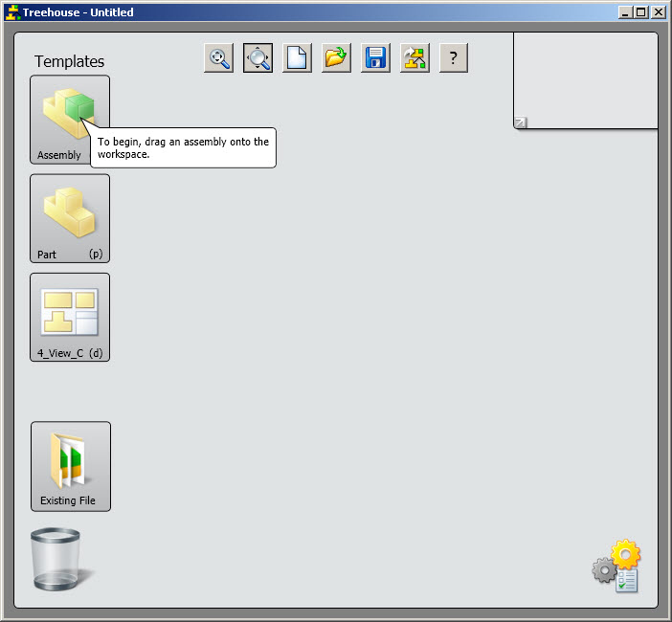This screenshot has height=622, width=672.
Task: Click the Templates heading
Action: click(70, 61)
